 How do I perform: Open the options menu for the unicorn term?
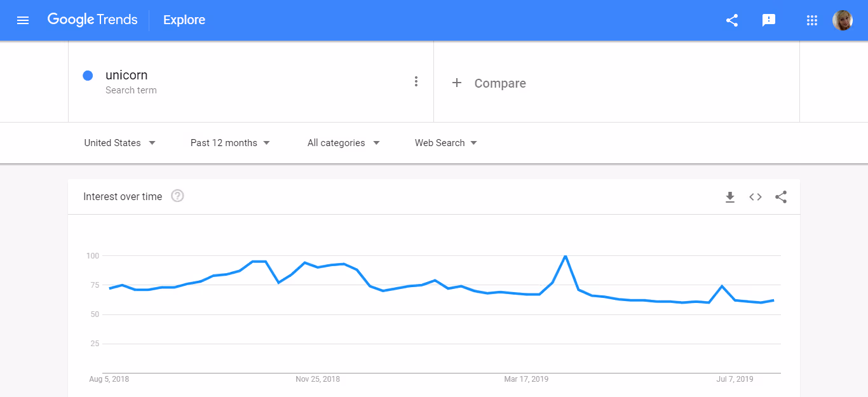click(x=416, y=81)
